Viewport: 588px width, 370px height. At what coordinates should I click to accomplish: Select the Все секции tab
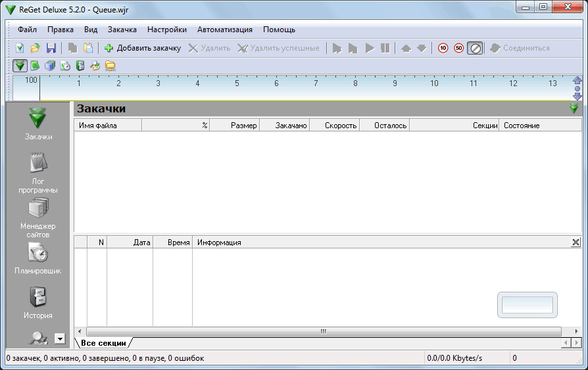click(103, 343)
